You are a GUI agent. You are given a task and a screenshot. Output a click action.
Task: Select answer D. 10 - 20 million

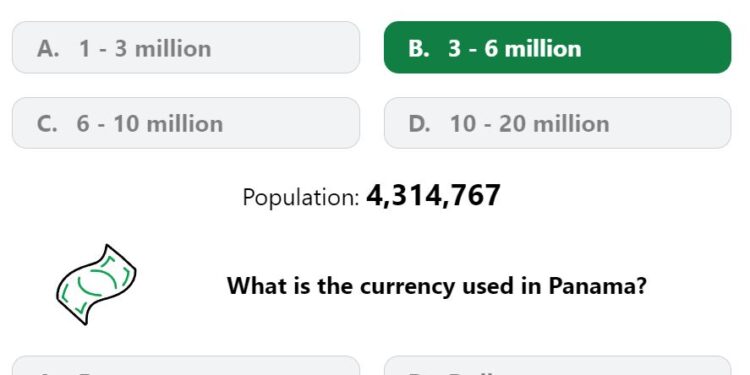557,123
